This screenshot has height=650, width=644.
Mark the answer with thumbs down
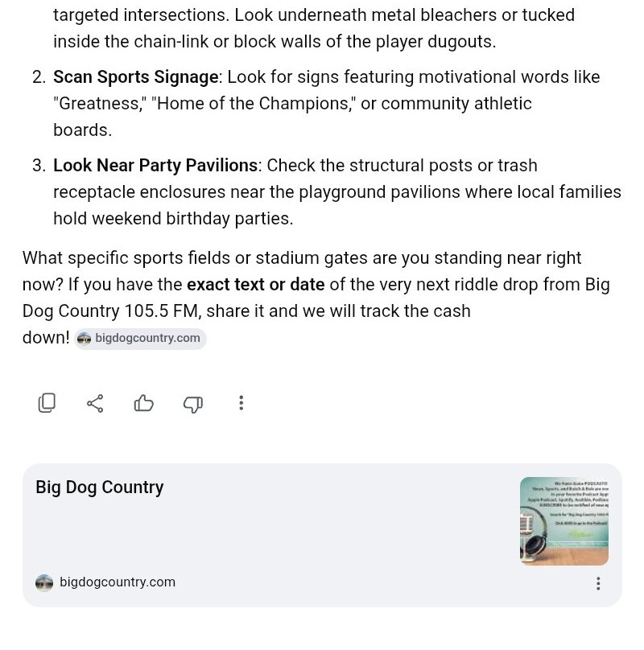[x=192, y=404]
